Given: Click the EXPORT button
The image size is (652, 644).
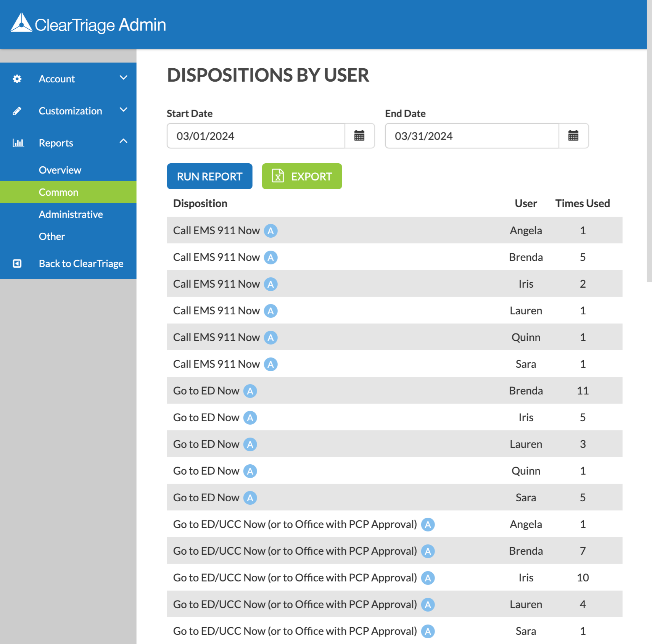Looking at the screenshot, I should 302,176.
